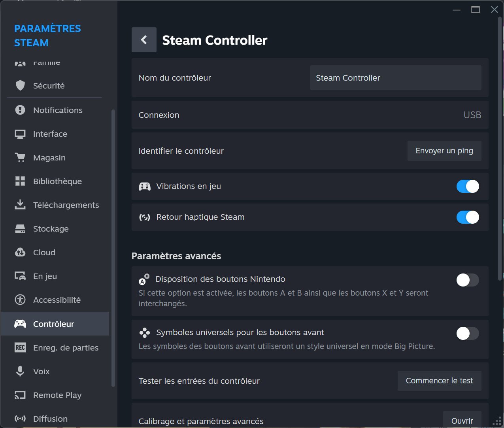This screenshot has width=504, height=428.
Task: Click the En jeu overlay icon
Action: pyautogui.click(x=20, y=276)
